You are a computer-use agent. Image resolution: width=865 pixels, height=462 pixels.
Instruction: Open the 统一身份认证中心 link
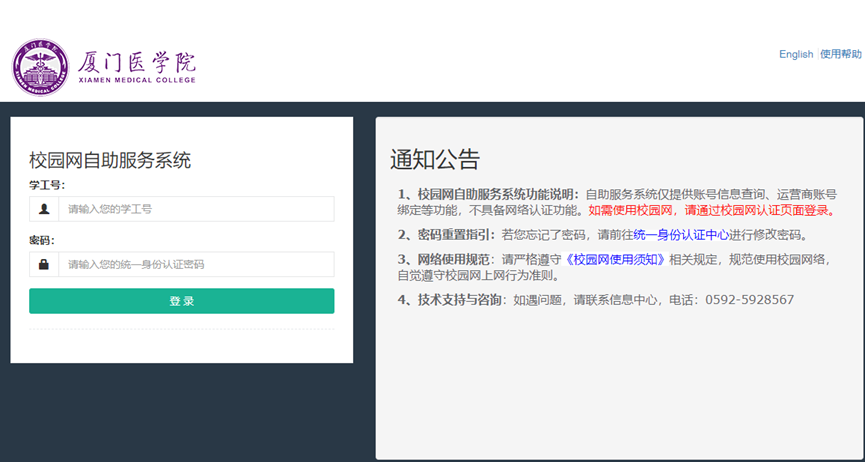[681, 235]
